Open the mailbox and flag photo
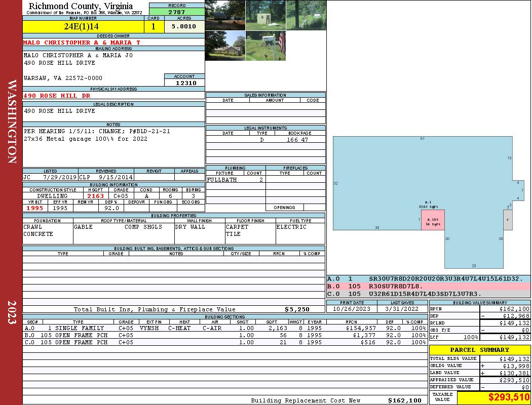The height and width of the screenshot is (405, 532). pos(265,46)
